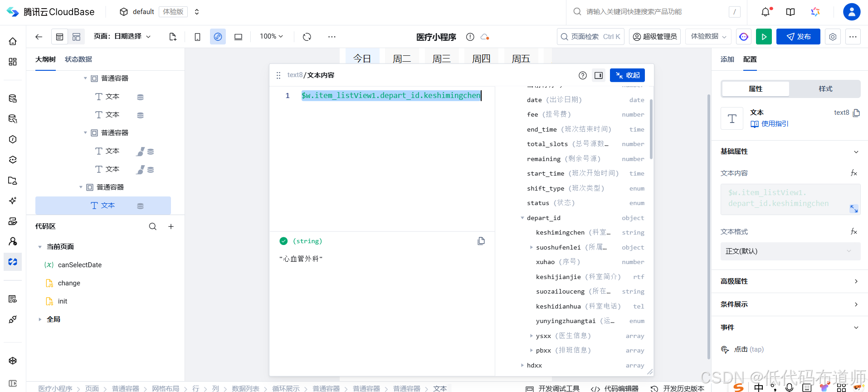Open the 100% zoom dropdown
This screenshot has width=868, height=392.
point(271,36)
